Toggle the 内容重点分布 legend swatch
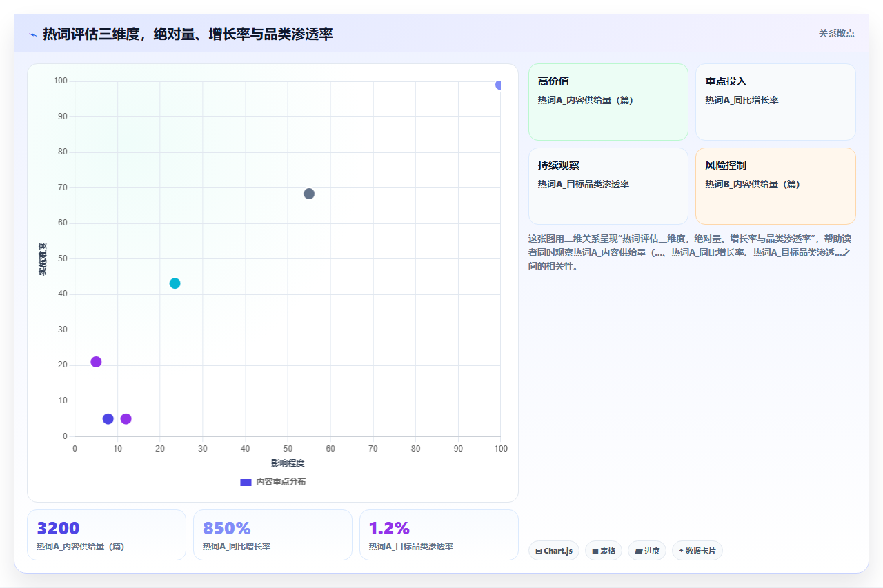 [x=246, y=482]
